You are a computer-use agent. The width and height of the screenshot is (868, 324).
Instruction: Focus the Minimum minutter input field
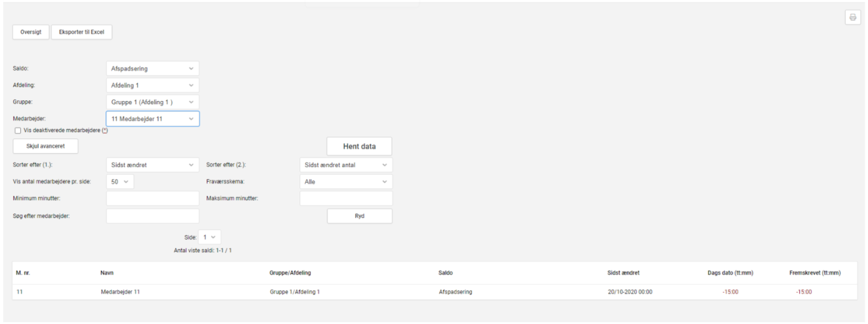coord(152,198)
